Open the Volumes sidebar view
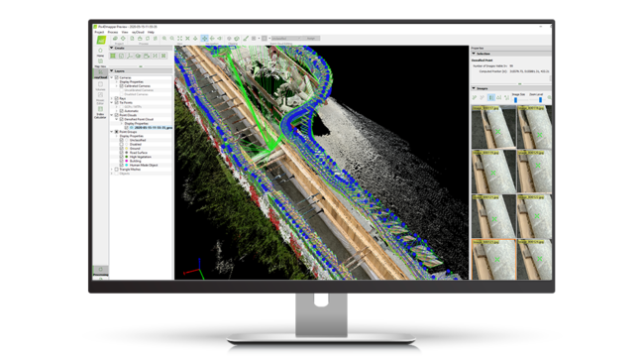 pyautogui.click(x=100, y=86)
